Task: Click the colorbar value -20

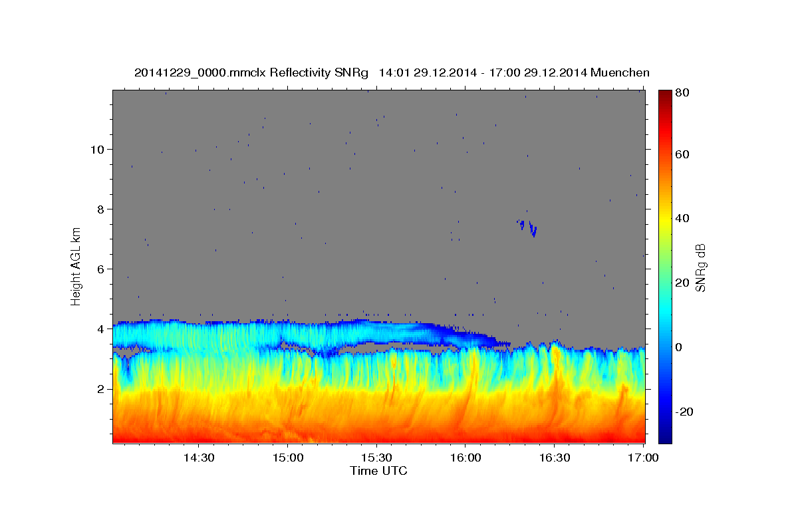Action: [685, 412]
